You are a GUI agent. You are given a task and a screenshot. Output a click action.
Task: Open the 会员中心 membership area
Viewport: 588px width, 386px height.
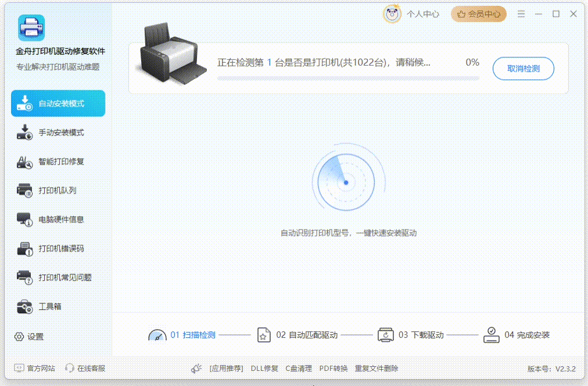click(478, 13)
